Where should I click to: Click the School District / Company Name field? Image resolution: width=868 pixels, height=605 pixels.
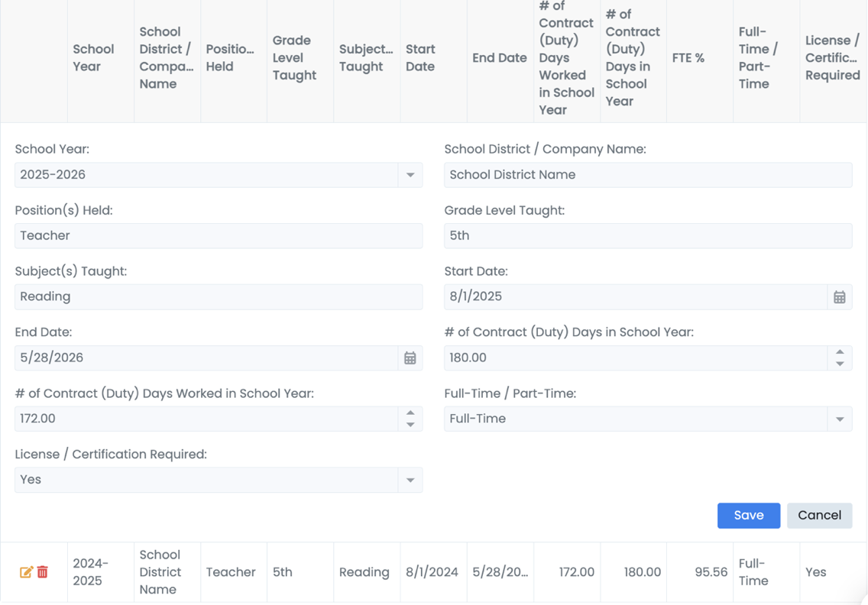647,175
